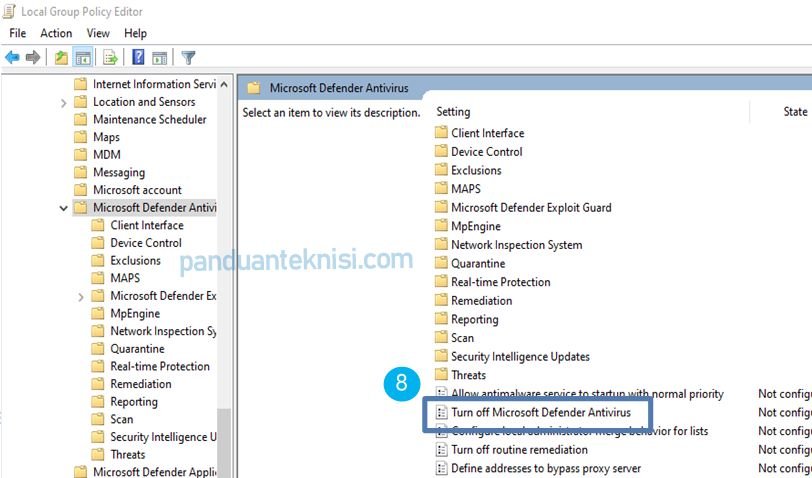The height and width of the screenshot is (478, 812).
Task: Click the Filter funnel toolbar icon
Action: tap(188, 57)
